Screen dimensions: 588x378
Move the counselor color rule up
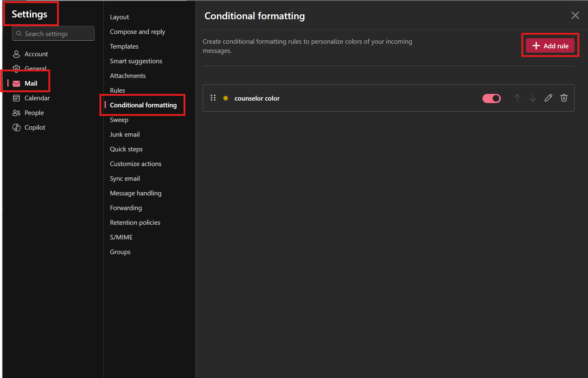pos(517,98)
